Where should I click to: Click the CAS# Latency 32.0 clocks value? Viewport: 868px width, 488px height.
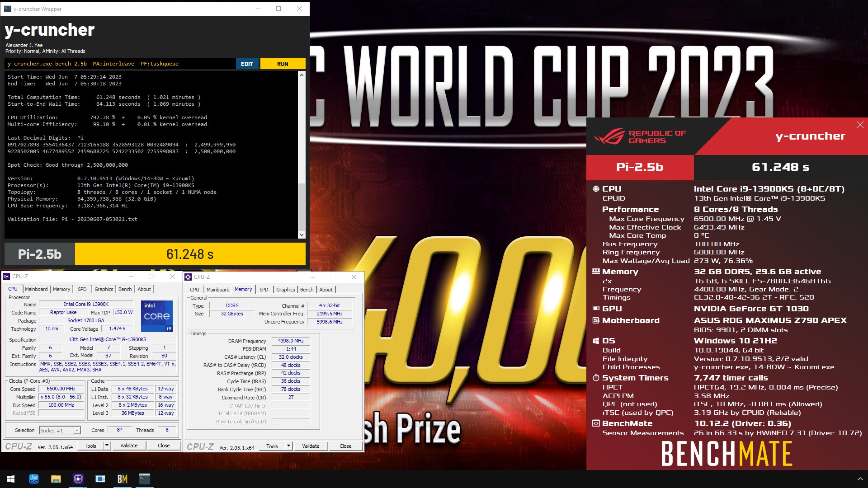coord(291,357)
